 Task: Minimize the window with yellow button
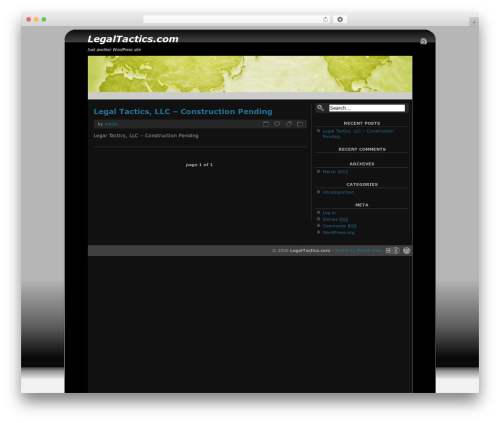pos(36,20)
